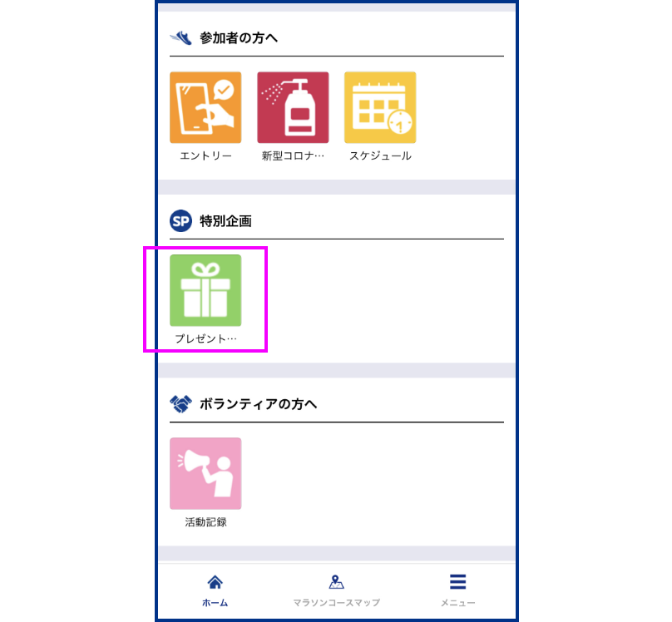
Task: Open the red 新型コロナ sanitizer icon
Action: click(x=293, y=107)
